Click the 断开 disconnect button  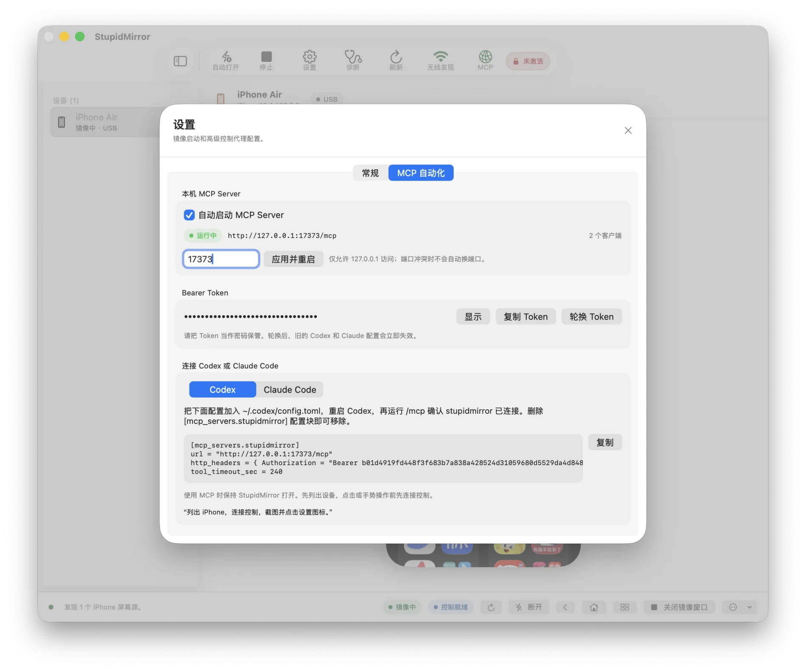coord(529,607)
